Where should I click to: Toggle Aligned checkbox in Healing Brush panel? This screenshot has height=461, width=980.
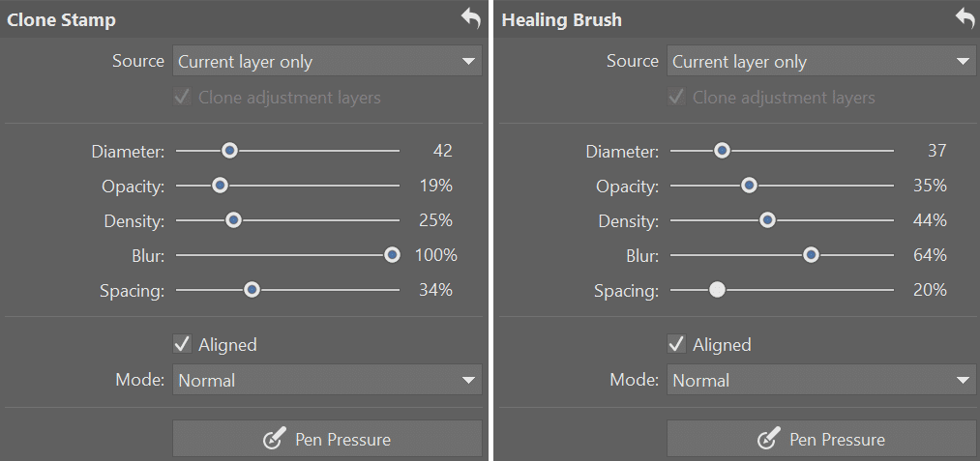point(676,344)
